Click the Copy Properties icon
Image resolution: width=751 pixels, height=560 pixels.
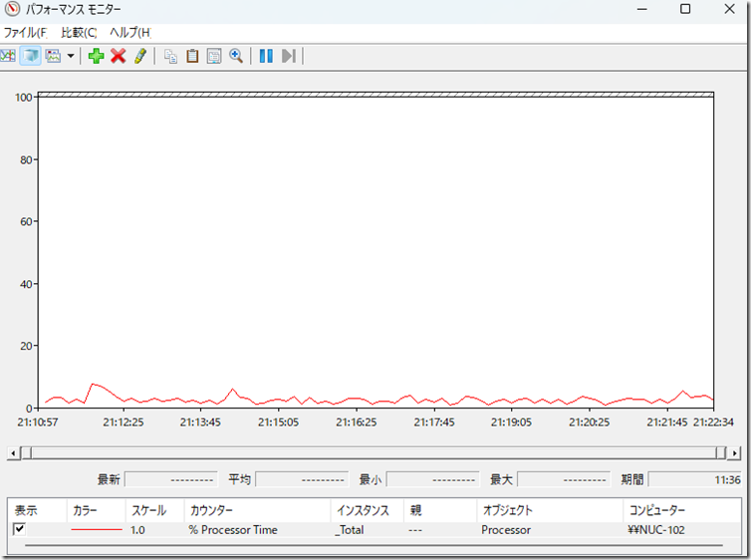pyautogui.click(x=170, y=56)
